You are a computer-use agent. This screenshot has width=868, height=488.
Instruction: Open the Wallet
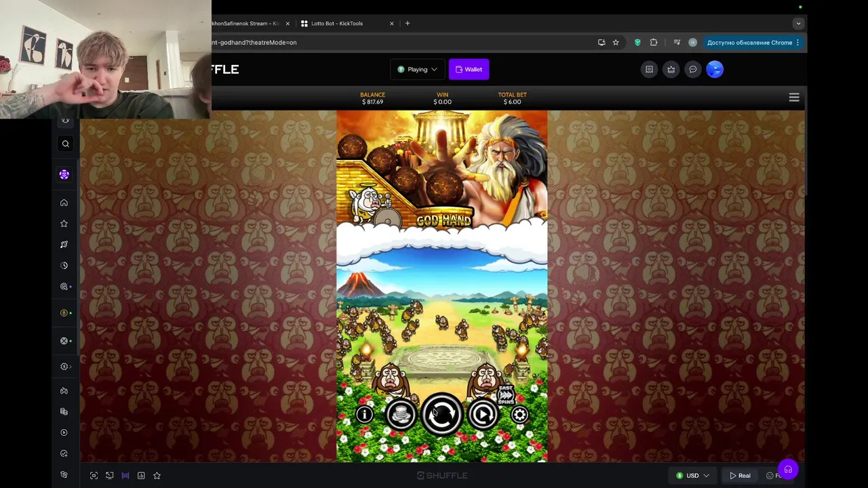469,69
